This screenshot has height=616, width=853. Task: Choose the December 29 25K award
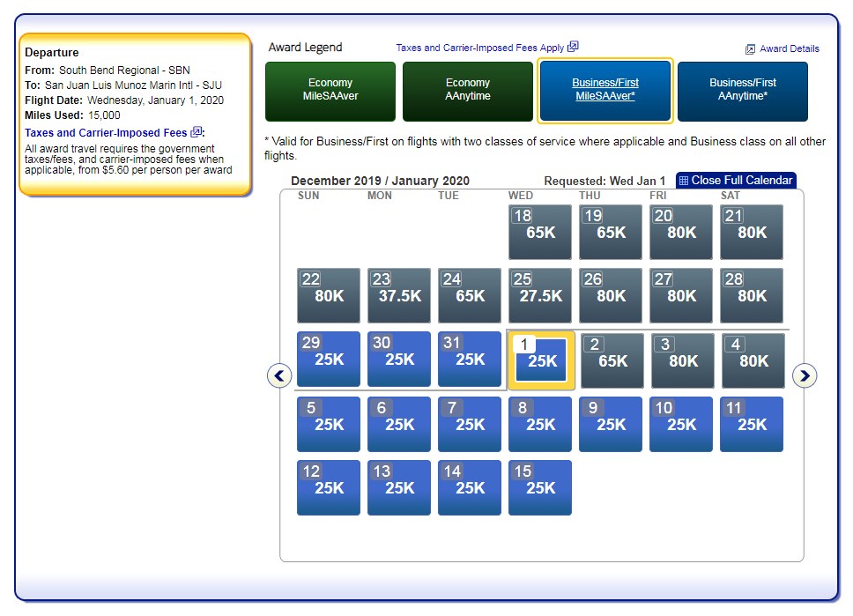point(328,359)
